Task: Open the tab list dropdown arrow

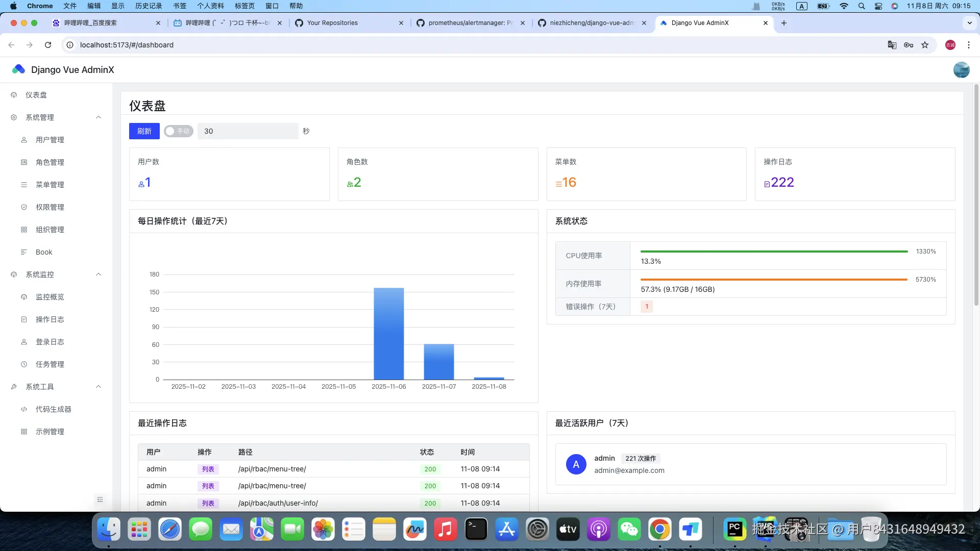Action: [969, 23]
